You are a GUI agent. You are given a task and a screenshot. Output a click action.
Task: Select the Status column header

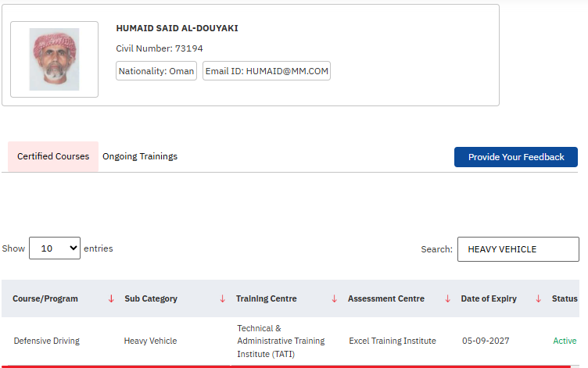565,298
